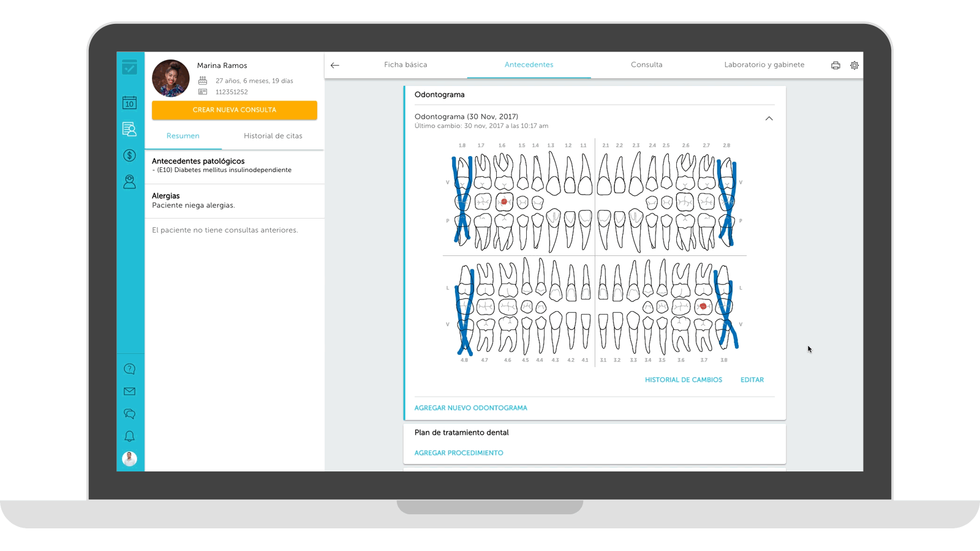Open the help question bubble icon
The image size is (980, 551).
(x=129, y=369)
